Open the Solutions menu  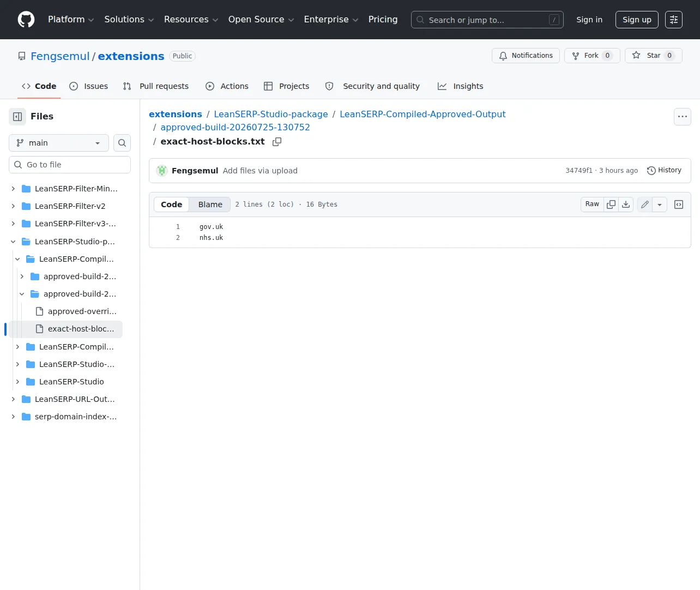tap(129, 20)
